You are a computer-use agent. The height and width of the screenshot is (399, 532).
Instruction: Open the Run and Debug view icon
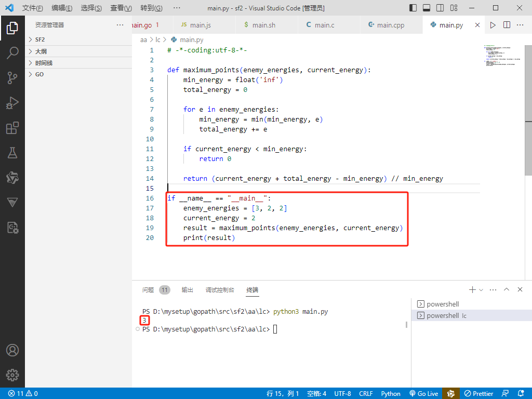click(x=12, y=103)
